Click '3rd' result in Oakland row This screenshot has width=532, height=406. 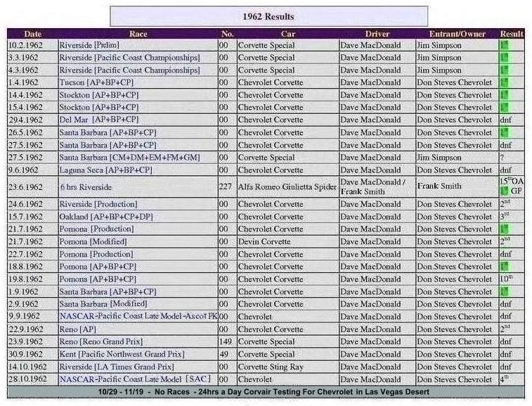coord(505,217)
